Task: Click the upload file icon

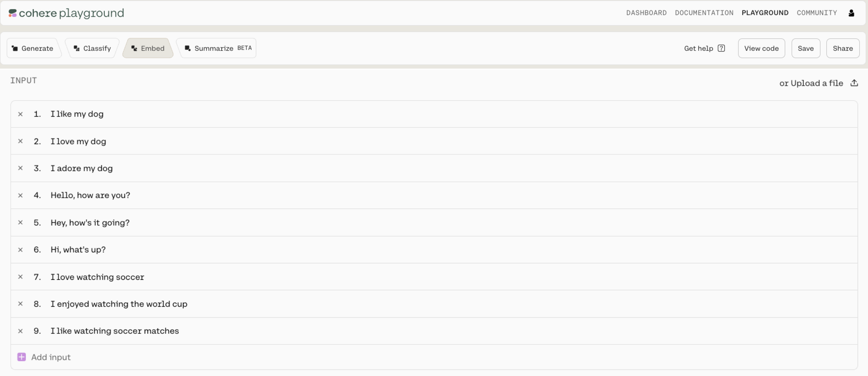Action: 854,83
